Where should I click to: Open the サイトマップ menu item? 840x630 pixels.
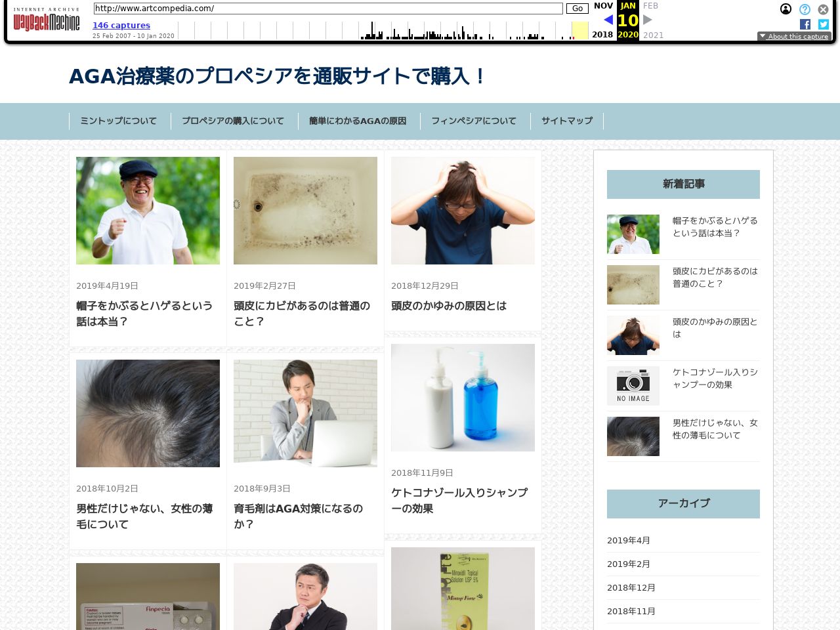click(x=566, y=121)
